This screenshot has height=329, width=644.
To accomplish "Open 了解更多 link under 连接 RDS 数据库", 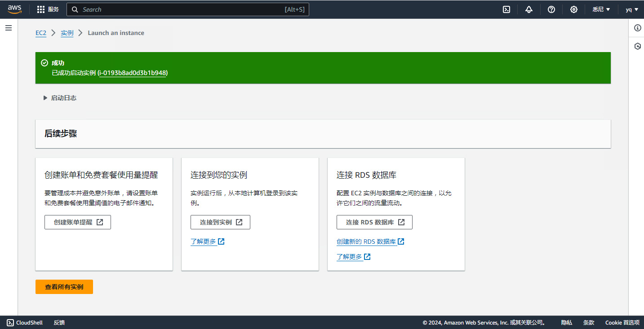I will tap(353, 257).
